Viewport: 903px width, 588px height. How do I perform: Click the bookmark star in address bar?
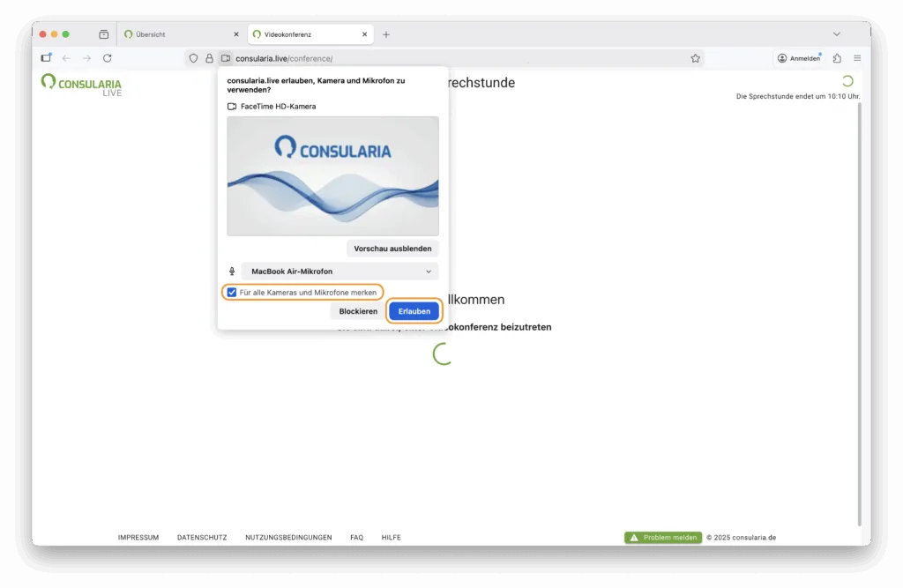click(x=695, y=58)
